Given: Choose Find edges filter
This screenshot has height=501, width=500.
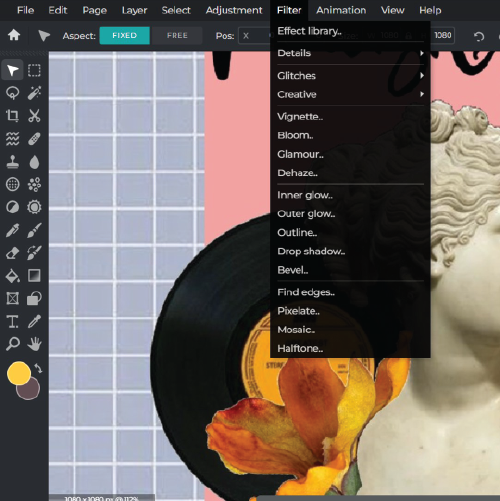Looking at the screenshot, I should coord(350,292).
